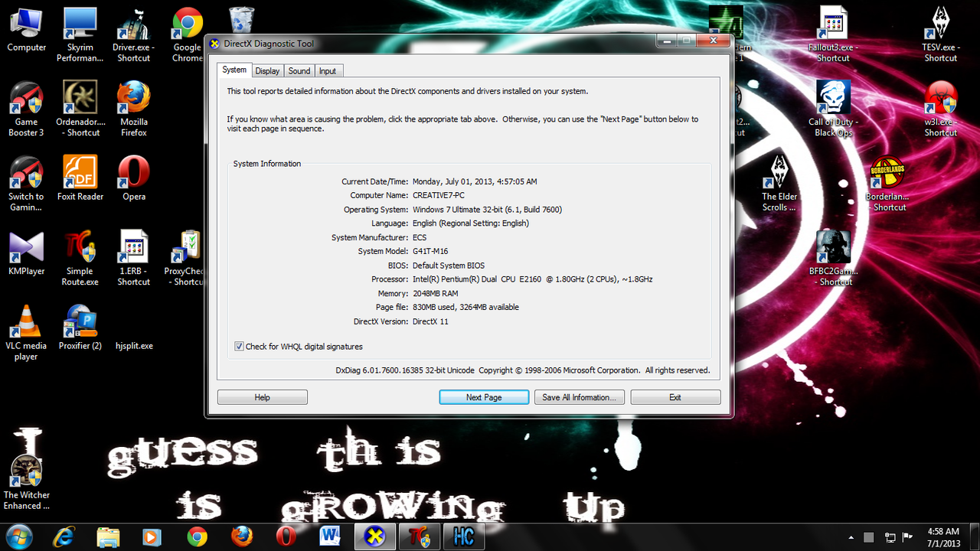Open the Computer desktop icon

[27, 29]
